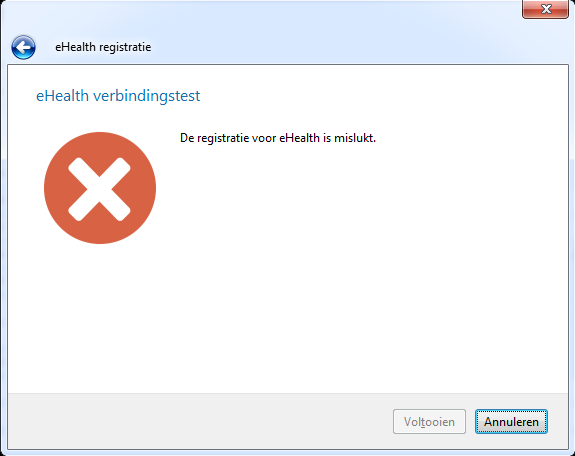Click the eHealth registratie window title
This screenshot has width=575, height=456.
click(103, 47)
